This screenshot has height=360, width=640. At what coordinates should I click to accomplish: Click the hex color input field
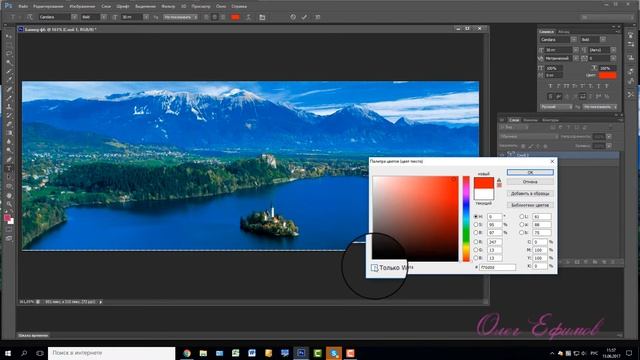click(x=498, y=267)
